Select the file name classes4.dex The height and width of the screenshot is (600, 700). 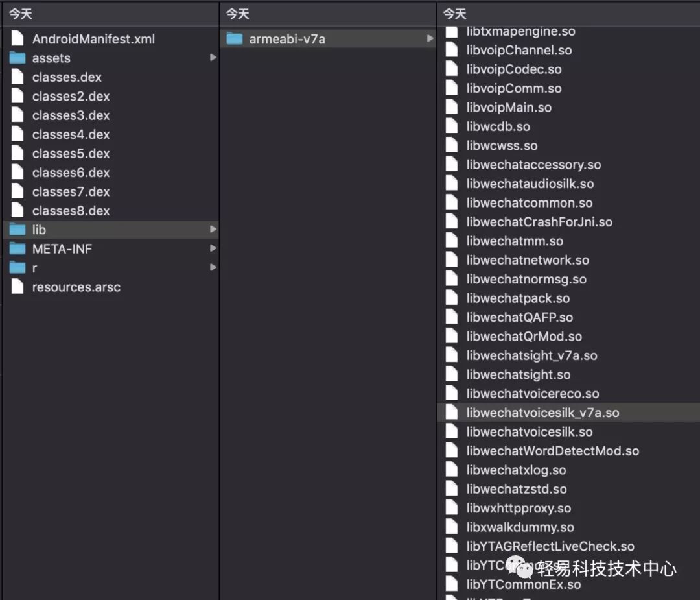71,134
